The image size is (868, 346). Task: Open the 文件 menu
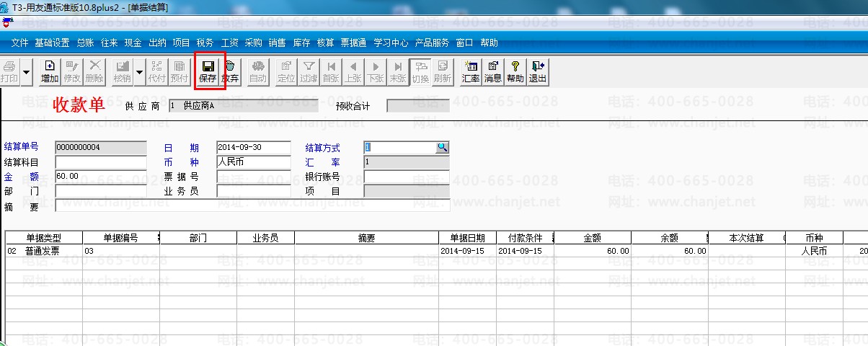click(x=20, y=43)
